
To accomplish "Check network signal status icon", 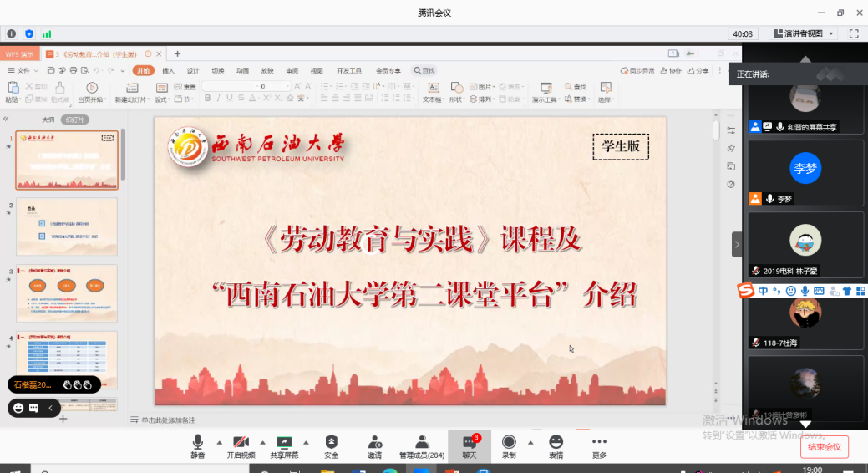I will coord(47,33).
